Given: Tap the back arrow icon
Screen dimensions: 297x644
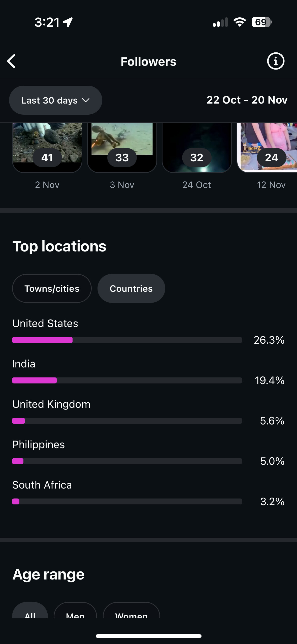Looking at the screenshot, I should coord(12,61).
